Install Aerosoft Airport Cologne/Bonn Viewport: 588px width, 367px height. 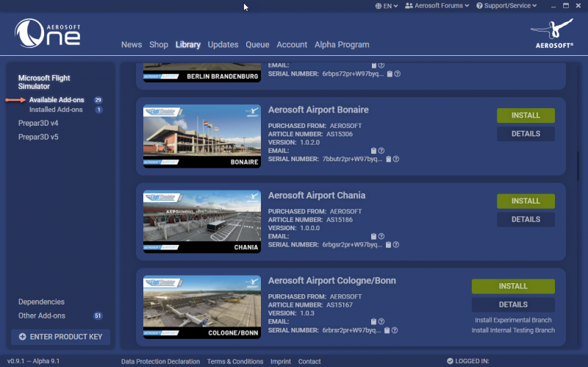[513, 286]
